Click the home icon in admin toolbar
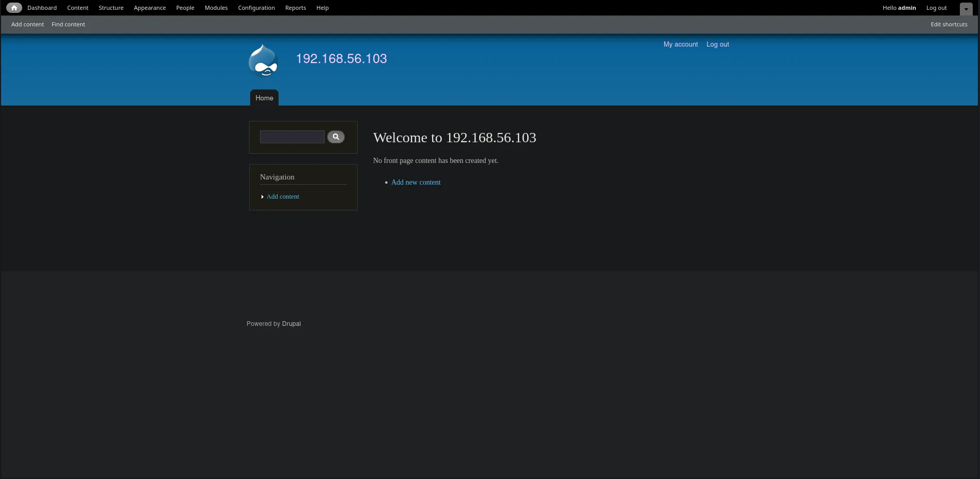 (x=14, y=8)
